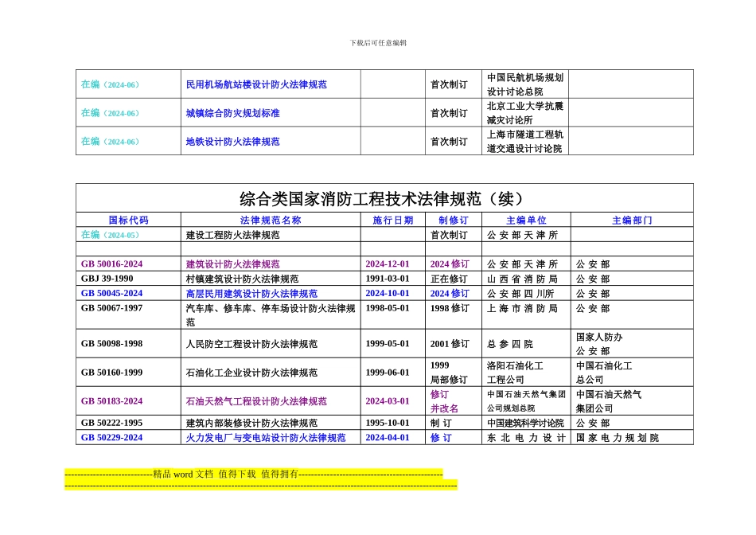Click date 1995-10-01
Viewport: 756px width, 535px height.
click(388, 423)
